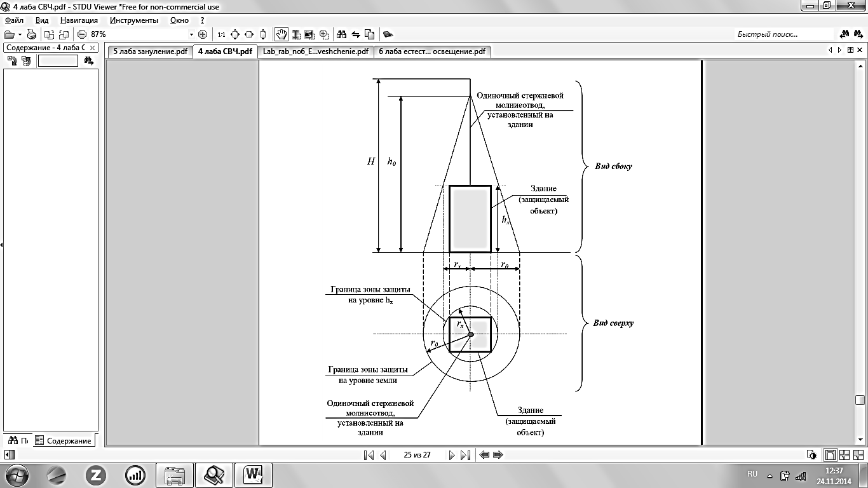
Task: Go to next page
Action: (x=452, y=455)
